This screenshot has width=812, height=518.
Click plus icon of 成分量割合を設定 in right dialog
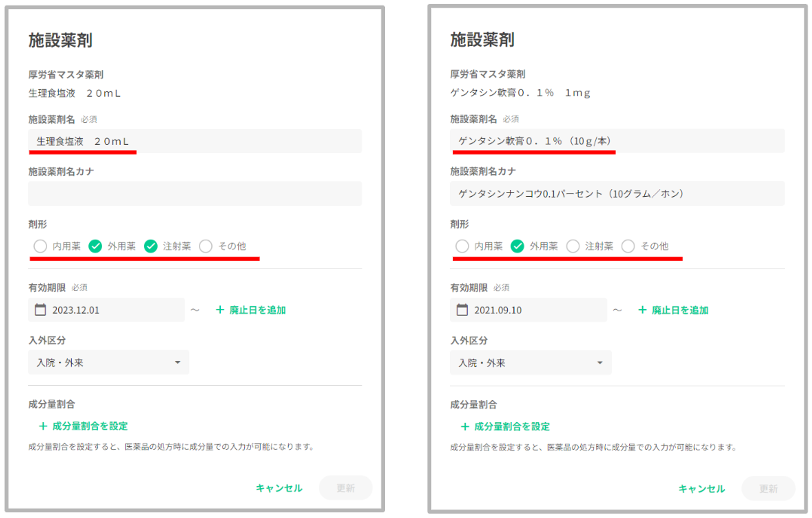(465, 426)
